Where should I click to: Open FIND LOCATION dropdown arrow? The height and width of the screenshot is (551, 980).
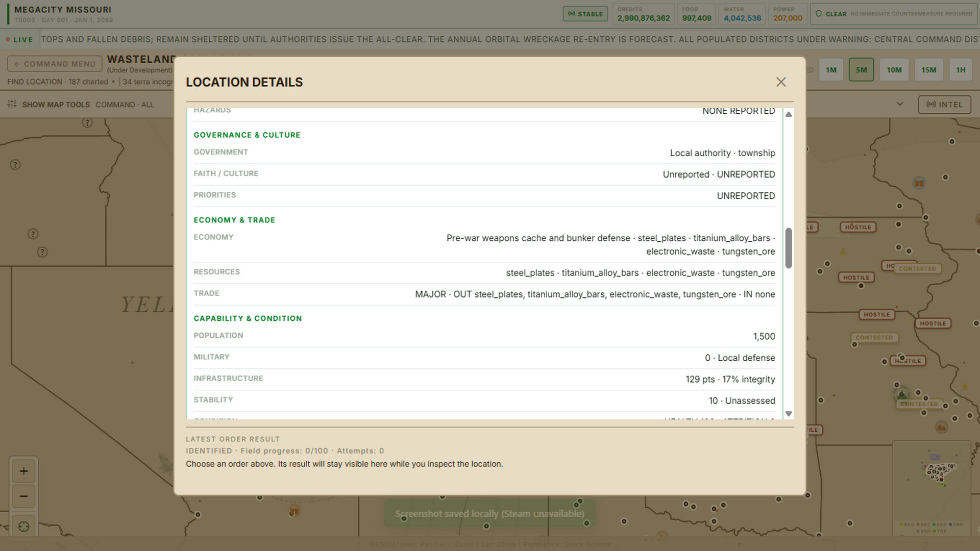click(113, 82)
